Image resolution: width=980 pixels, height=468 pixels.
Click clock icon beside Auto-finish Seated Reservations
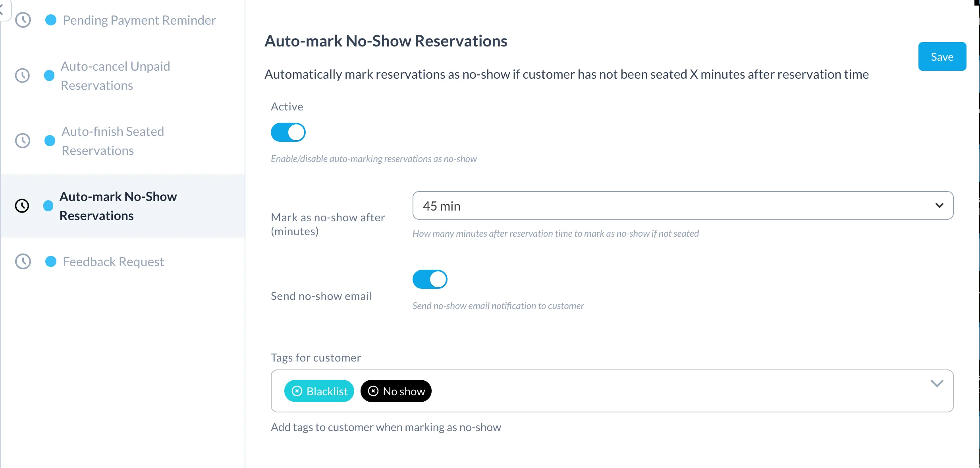(23, 141)
